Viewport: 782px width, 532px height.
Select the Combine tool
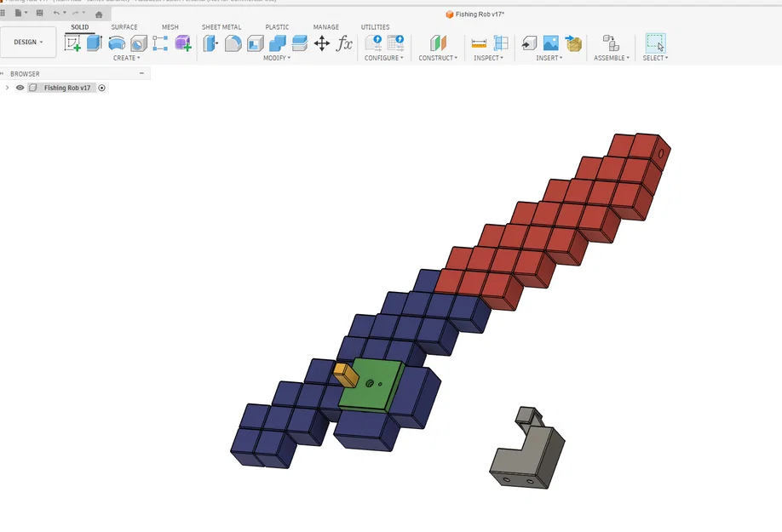tap(278, 43)
